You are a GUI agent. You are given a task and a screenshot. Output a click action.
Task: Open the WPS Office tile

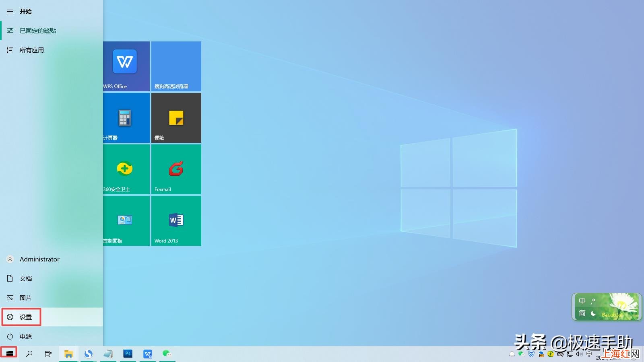pyautogui.click(x=126, y=66)
